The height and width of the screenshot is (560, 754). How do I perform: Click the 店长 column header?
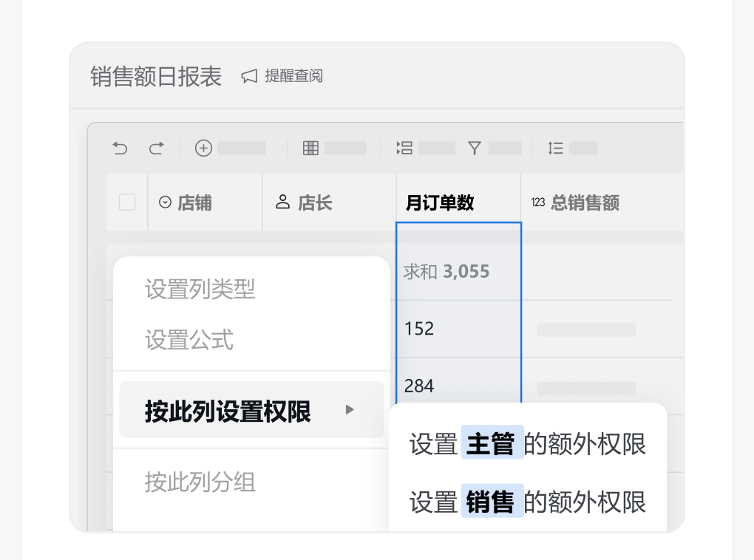coord(330,202)
